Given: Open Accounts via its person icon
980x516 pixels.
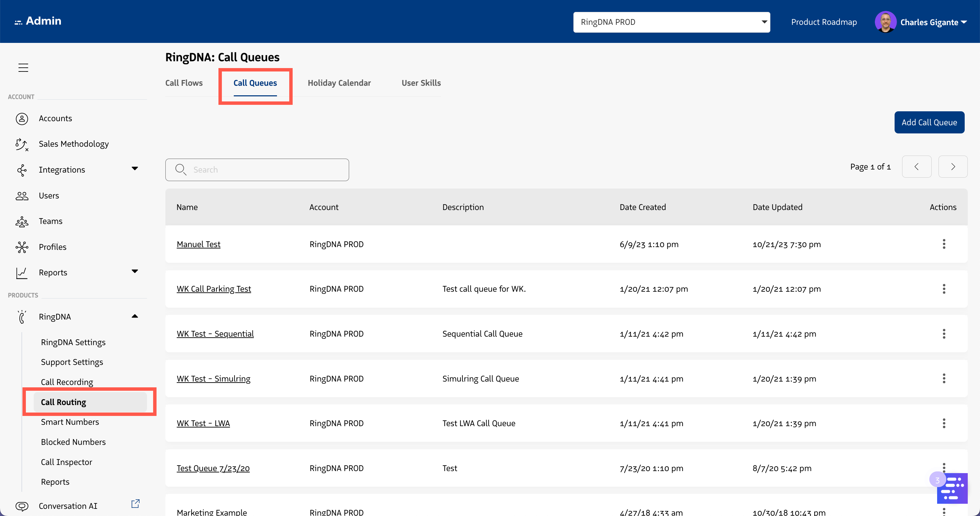Looking at the screenshot, I should coord(22,119).
